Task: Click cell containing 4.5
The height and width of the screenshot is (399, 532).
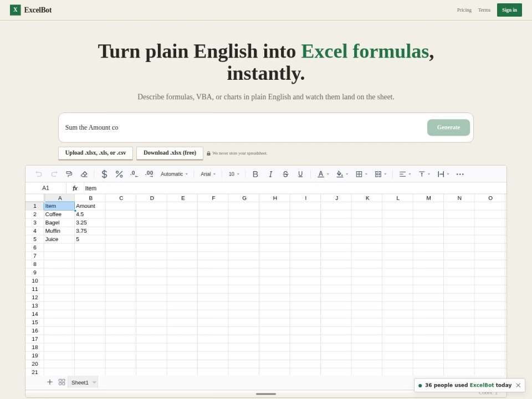Action: point(90,214)
